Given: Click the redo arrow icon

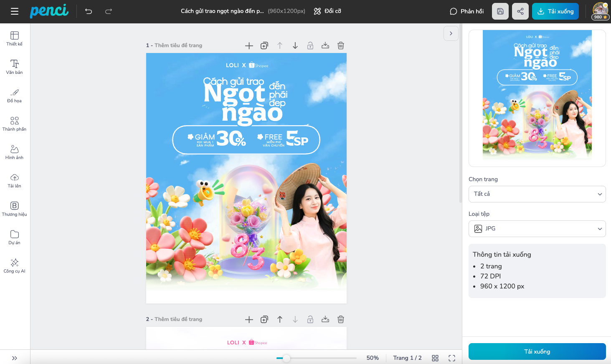Looking at the screenshot, I should click(x=109, y=11).
